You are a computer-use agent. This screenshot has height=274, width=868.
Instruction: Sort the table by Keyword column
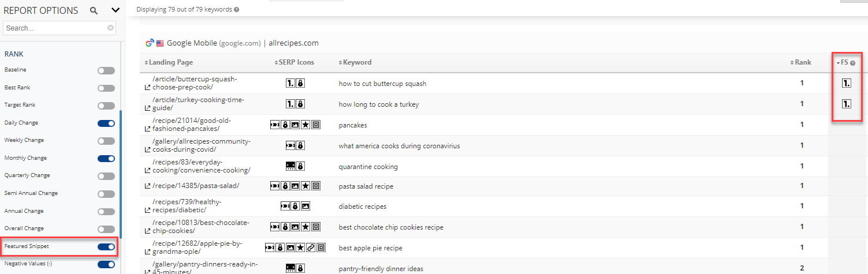tap(355, 62)
